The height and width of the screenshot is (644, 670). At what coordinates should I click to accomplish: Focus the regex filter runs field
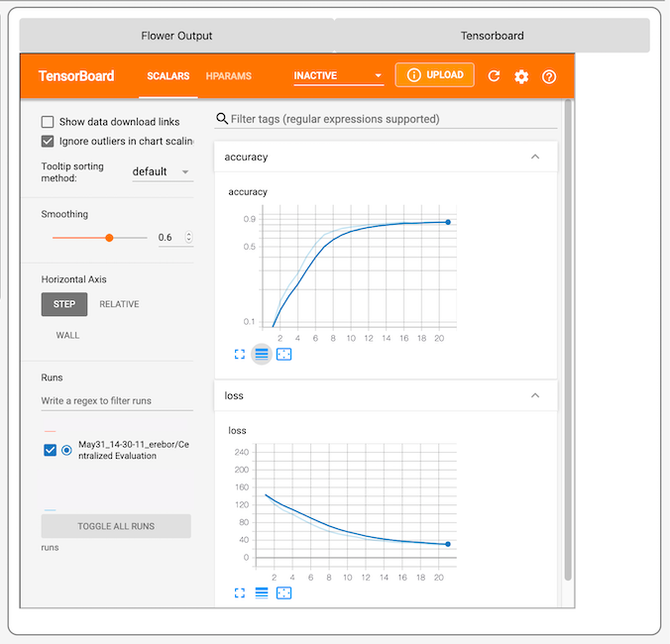tap(117, 400)
